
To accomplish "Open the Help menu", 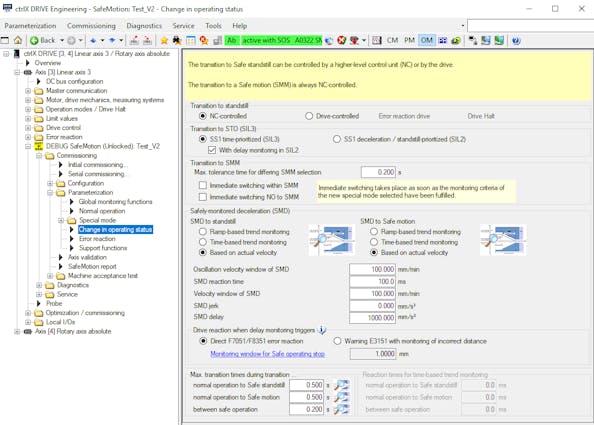I will (x=239, y=26).
